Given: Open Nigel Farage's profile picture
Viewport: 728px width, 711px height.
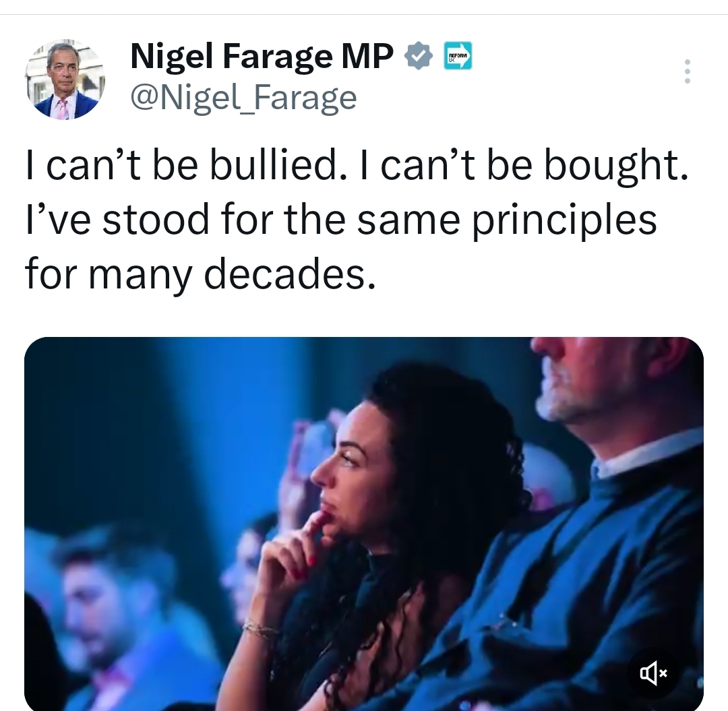Looking at the screenshot, I should point(65,80).
